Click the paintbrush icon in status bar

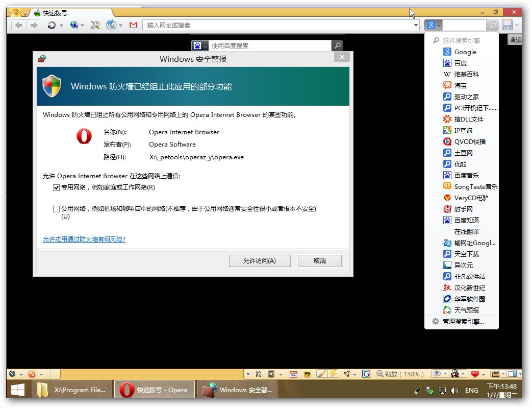[321, 374]
